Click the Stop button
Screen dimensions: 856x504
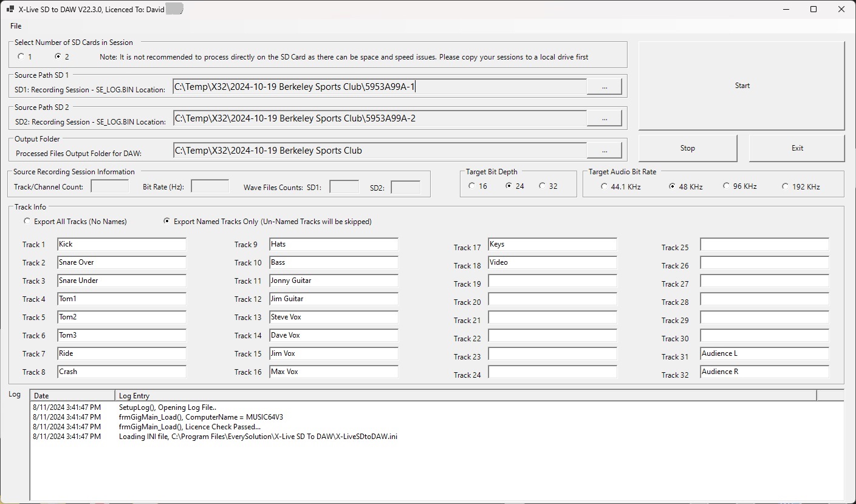click(x=687, y=148)
